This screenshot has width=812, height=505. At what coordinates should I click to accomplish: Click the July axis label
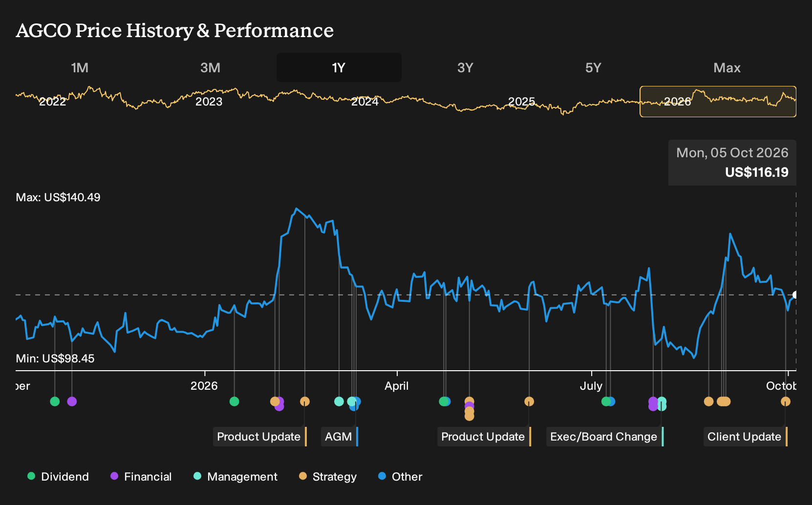[x=591, y=386]
